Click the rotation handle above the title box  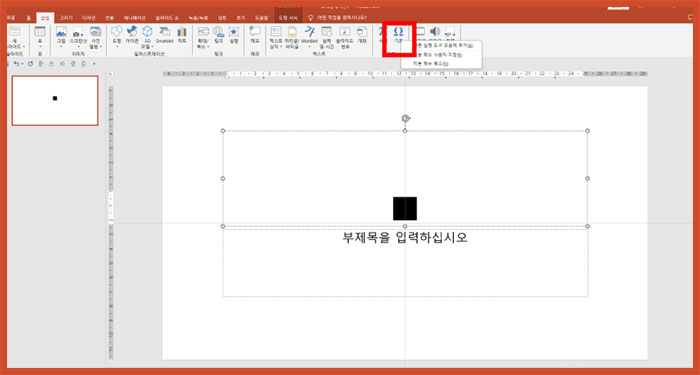[405, 118]
